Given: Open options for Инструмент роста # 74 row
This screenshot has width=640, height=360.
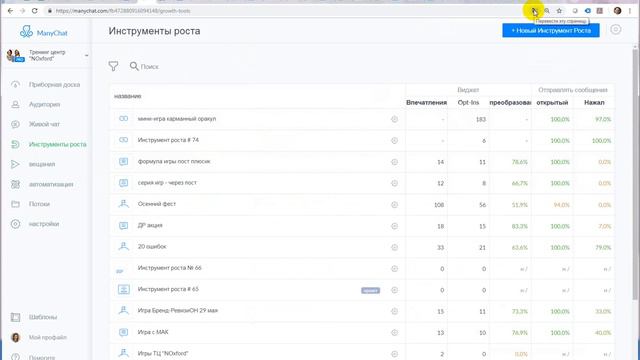Looking at the screenshot, I should 394,140.
